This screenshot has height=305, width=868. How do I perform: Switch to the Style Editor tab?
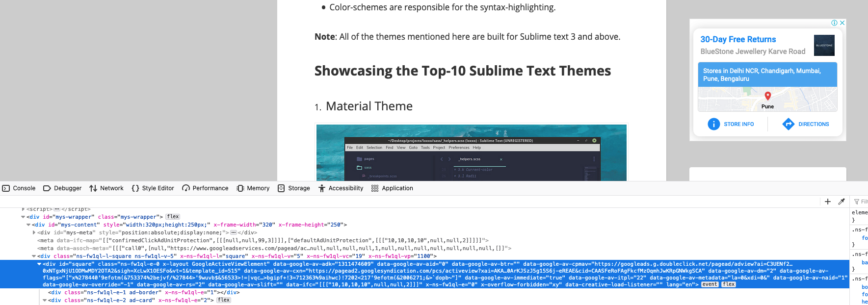click(x=153, y=188)
